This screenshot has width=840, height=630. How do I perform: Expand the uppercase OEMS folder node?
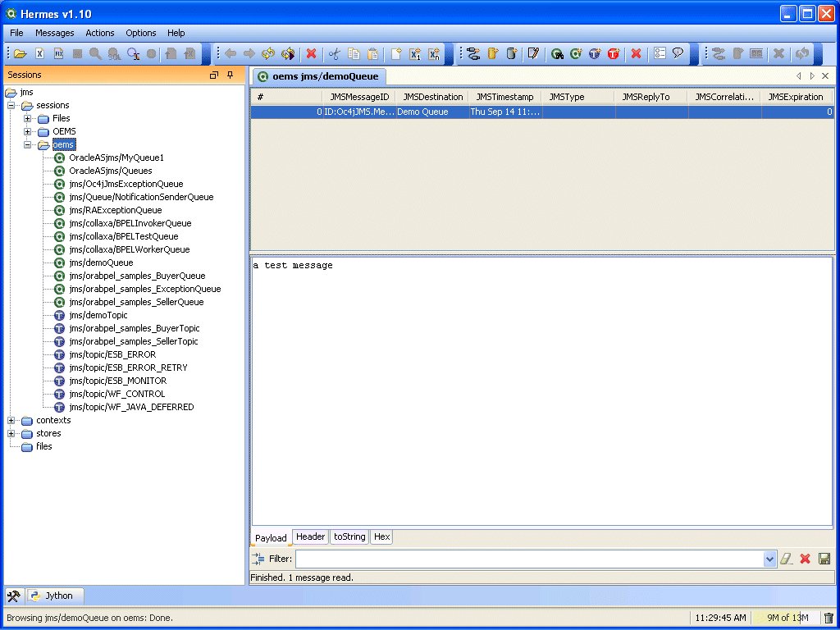click(x=27, y=131)
